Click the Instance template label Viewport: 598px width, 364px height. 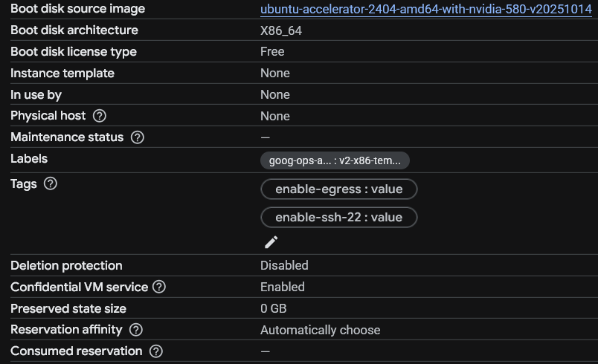[x=62, y=73]
